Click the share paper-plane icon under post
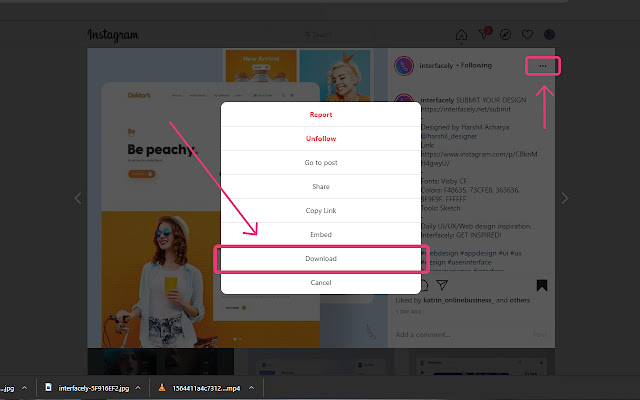Screen dimensions: 640x400 442,284
